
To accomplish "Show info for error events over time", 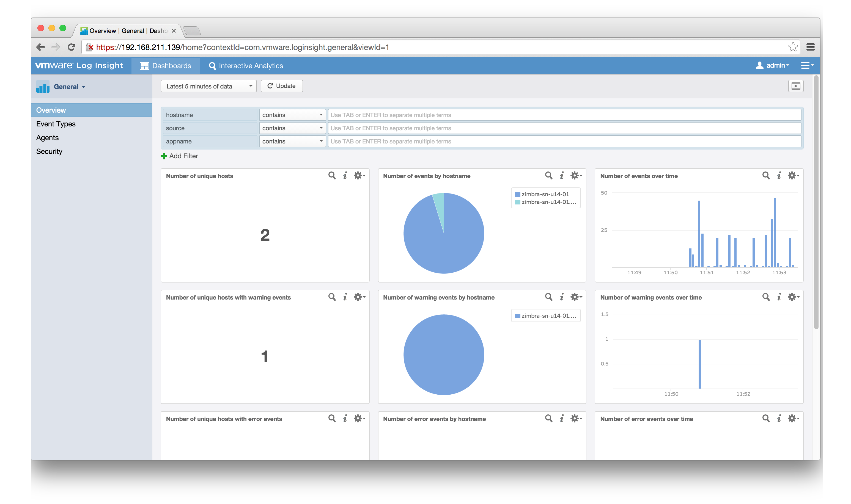I will pos(779,418).
